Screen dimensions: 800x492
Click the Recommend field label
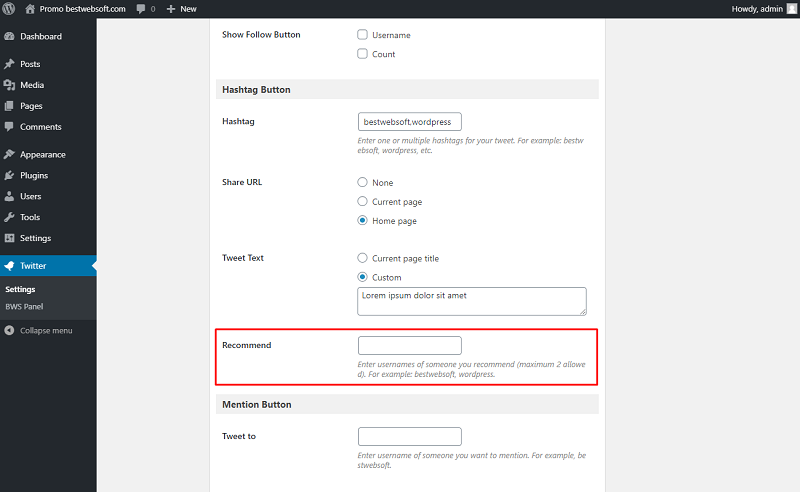point(246,345)
